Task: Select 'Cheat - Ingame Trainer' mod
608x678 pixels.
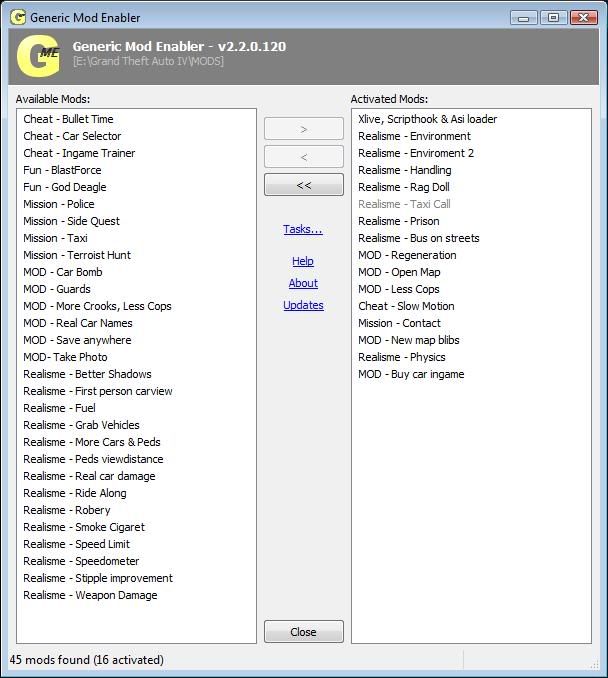Action: pyautogui.click(x=79, y=153)
